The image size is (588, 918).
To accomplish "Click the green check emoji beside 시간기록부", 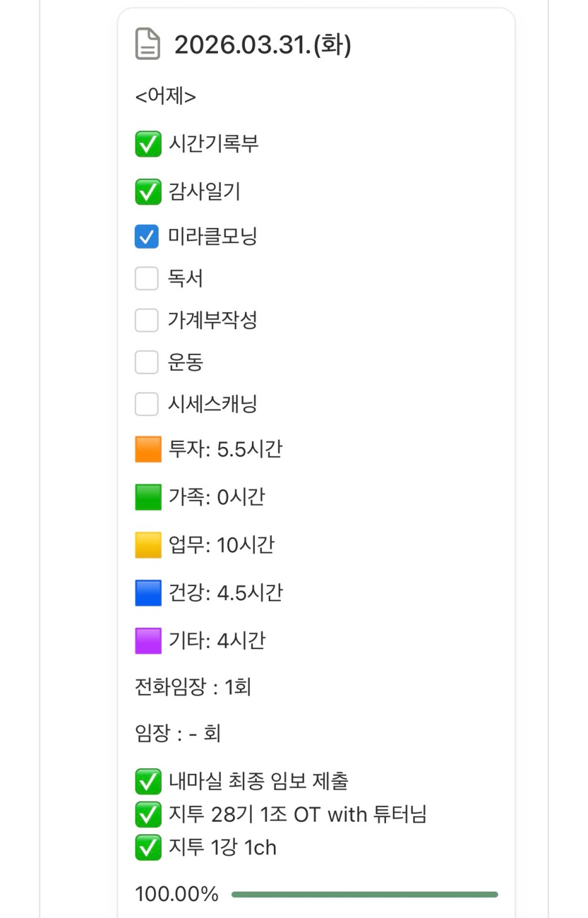I will coord(148,144).
